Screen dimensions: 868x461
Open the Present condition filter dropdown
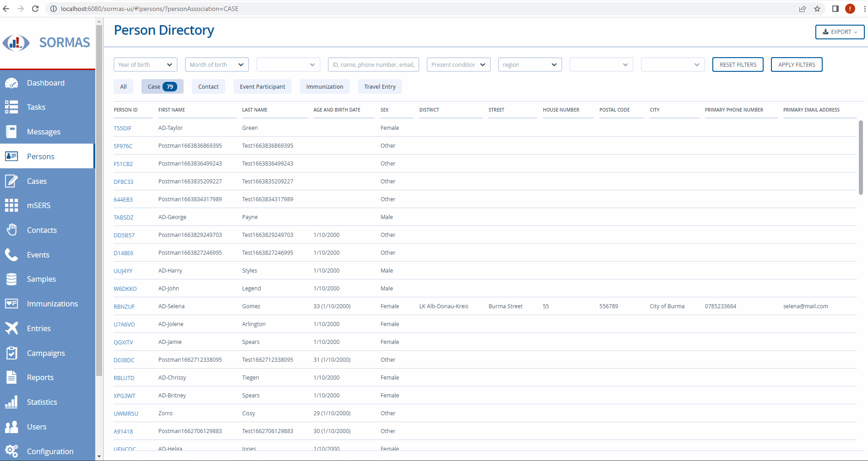(458, 64)
